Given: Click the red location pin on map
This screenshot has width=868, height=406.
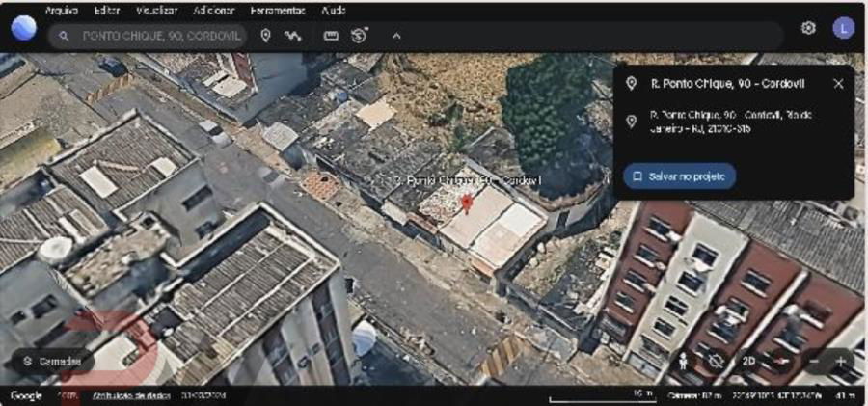Looking at the screenshot, I should 468,203.
